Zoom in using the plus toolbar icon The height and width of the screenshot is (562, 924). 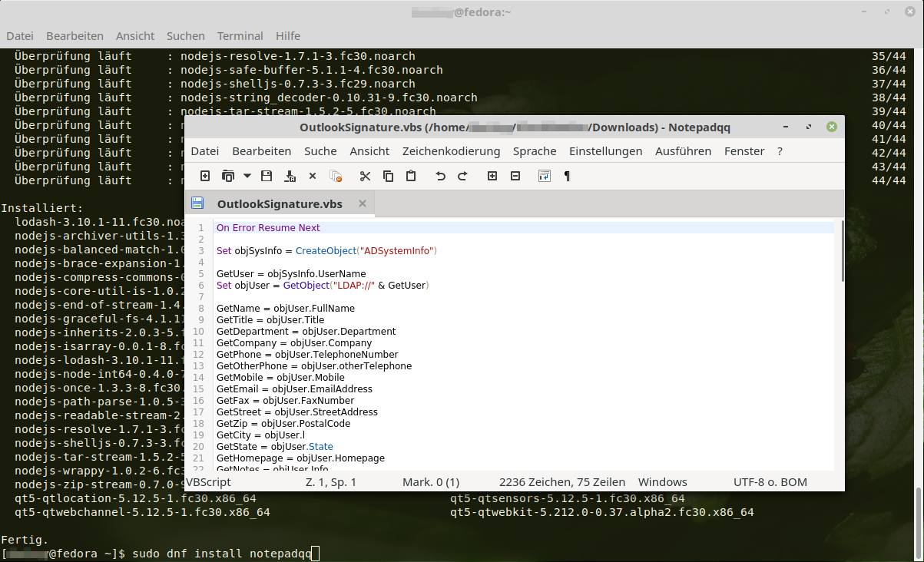(492, 176)
